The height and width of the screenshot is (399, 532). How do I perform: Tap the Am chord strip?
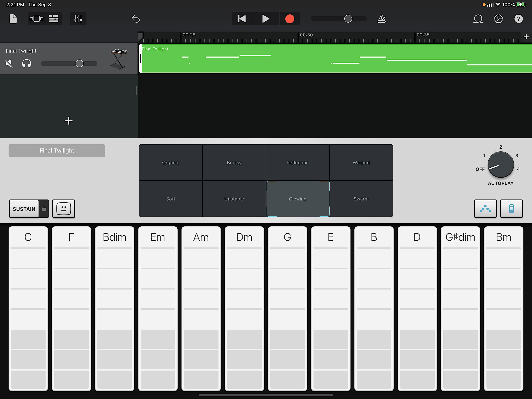[201, 309]
